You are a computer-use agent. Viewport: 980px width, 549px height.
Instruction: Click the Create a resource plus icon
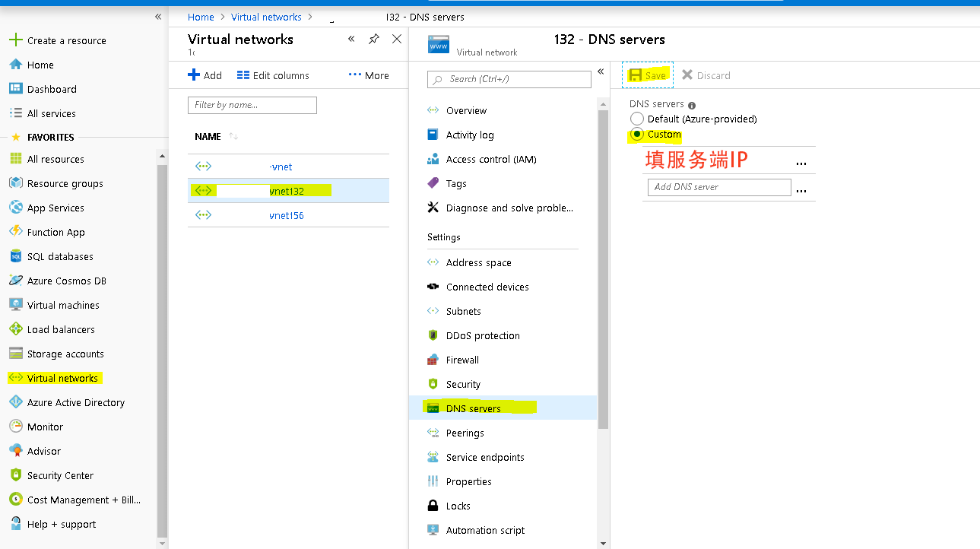(x=16, y=40)
